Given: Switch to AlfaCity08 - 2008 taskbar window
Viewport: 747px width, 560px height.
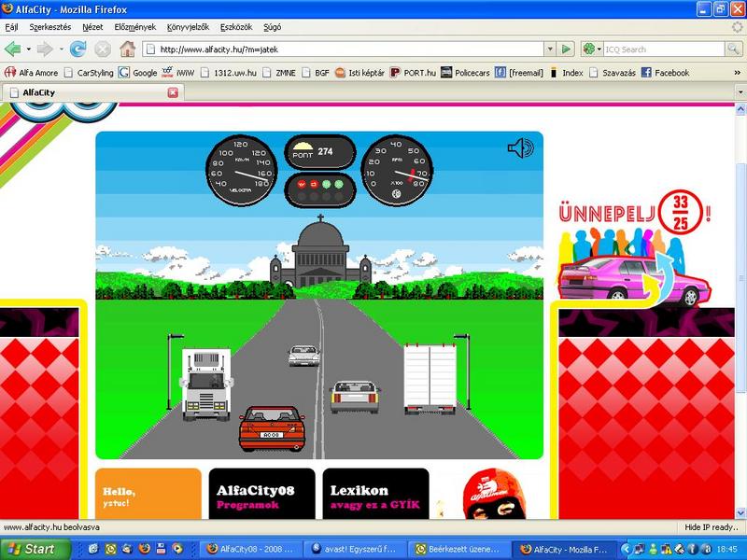Looking at the screenshot, I should click(x=251, y=549).
